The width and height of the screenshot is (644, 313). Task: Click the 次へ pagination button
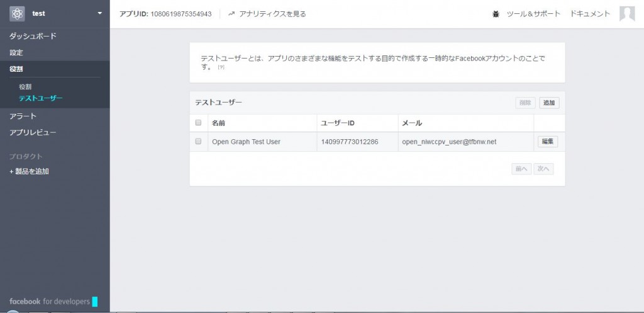543,169
